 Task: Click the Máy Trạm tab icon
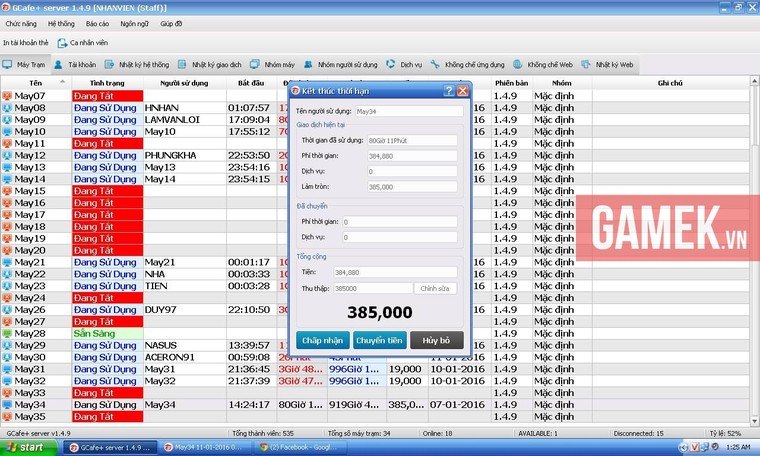[x=8, y=64]
